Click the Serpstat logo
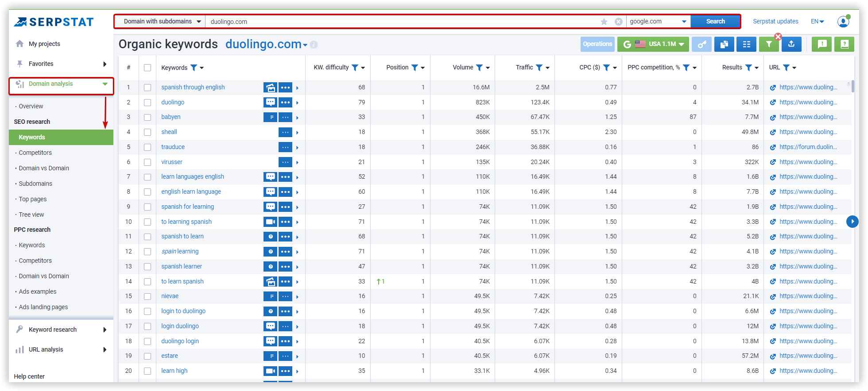 click(x=54, y=22)
